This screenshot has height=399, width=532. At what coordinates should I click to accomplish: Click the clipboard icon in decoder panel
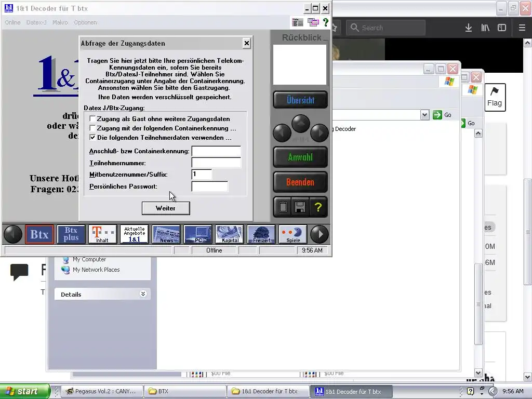tap(283, 207)
